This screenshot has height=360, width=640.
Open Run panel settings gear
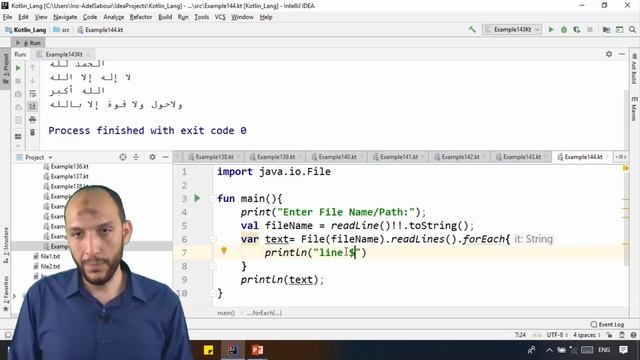[609, 54]
